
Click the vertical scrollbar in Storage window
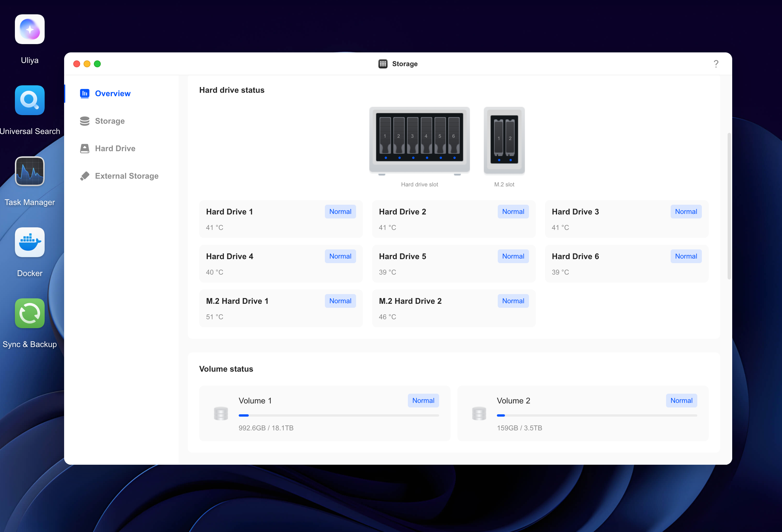coord(729,206)
